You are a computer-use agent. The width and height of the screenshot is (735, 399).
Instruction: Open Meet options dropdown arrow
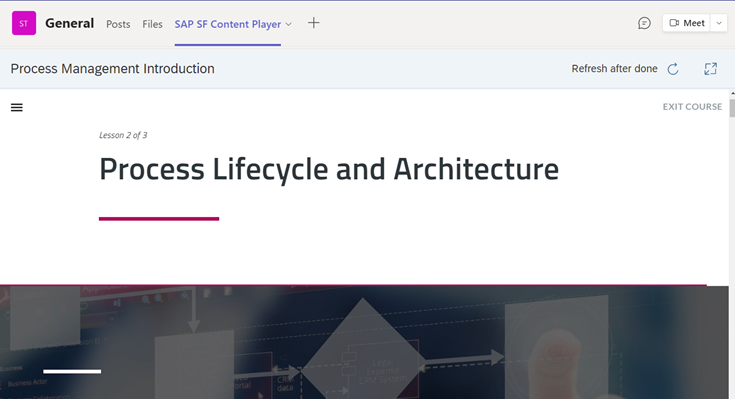(x=719, y=23)
